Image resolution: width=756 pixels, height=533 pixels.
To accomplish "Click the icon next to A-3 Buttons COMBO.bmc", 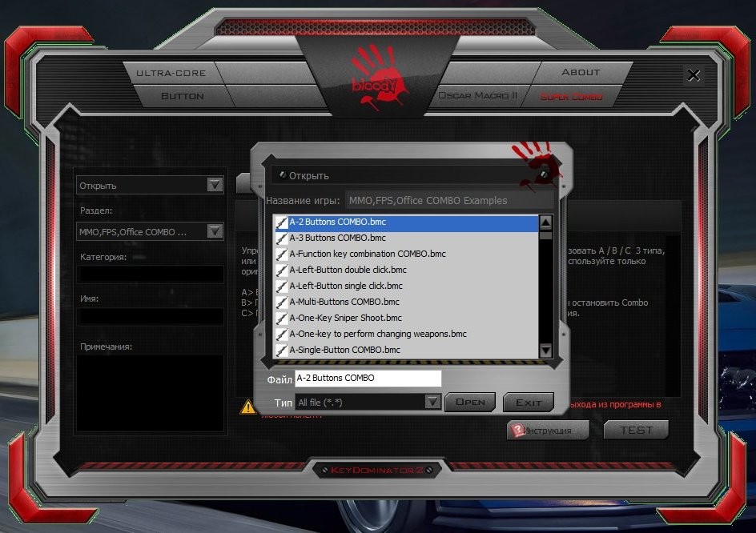I will click(x=281, y=238).
